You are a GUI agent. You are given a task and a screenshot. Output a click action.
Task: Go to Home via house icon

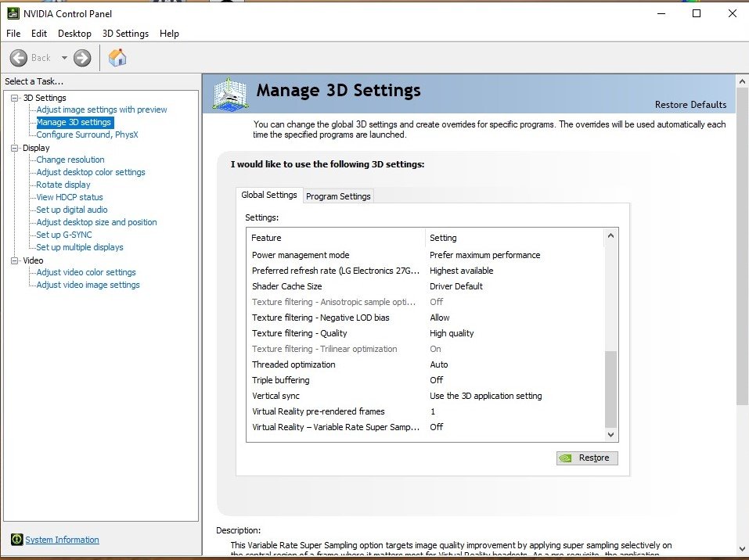click(117, 58)
